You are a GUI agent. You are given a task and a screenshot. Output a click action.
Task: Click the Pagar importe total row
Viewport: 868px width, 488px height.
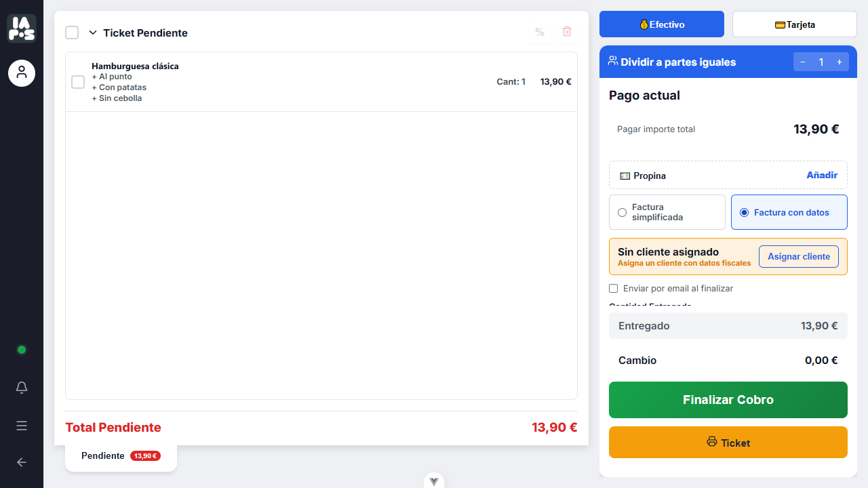pyautogui.click(x=728, y=129)
